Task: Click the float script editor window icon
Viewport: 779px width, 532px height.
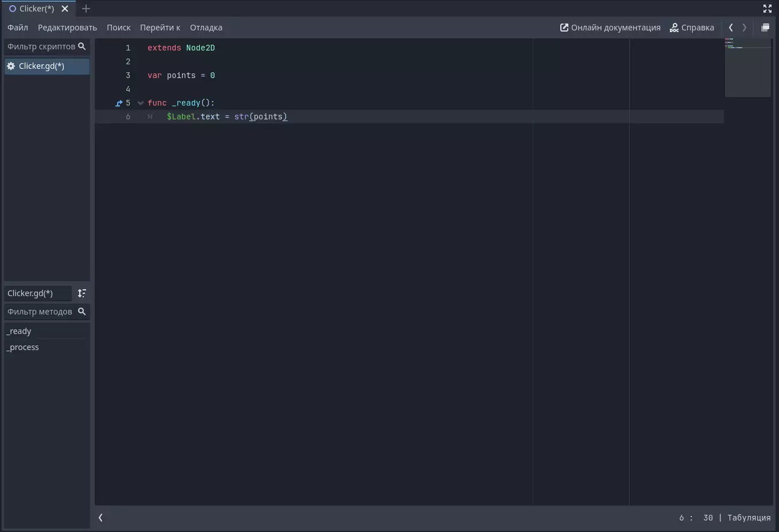Action: (x=765, y=28)
